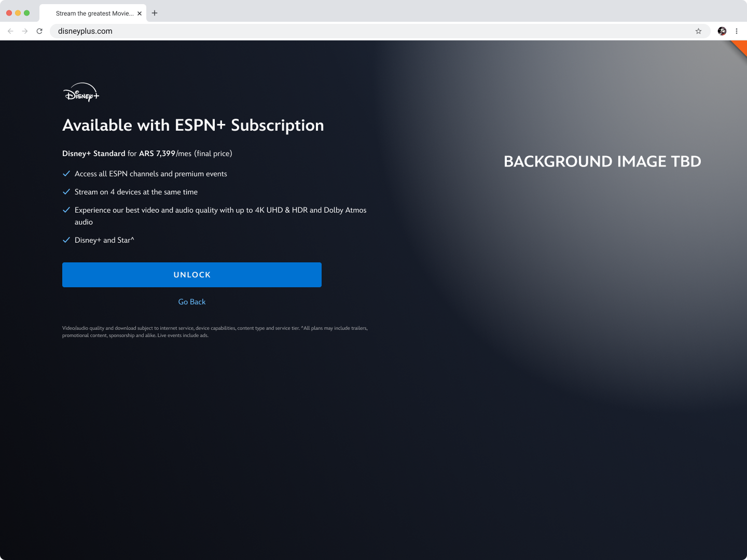Click 'Access all ESPN channels and premium events'
This screenshot has height=560, width=747.
151,174
